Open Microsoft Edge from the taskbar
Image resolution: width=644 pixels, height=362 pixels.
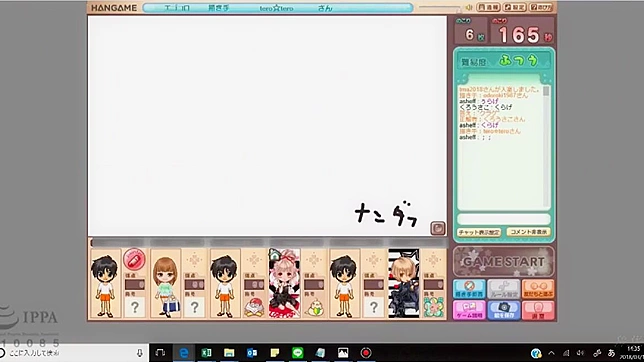184,353
